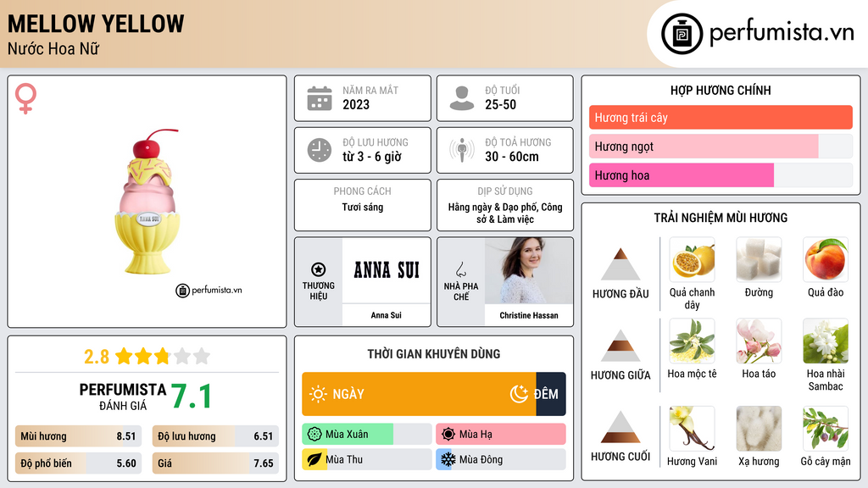Click the Tươi sáng style text
Image resolution: width=868 pixels, height=488 pixels.
point(363,207)
